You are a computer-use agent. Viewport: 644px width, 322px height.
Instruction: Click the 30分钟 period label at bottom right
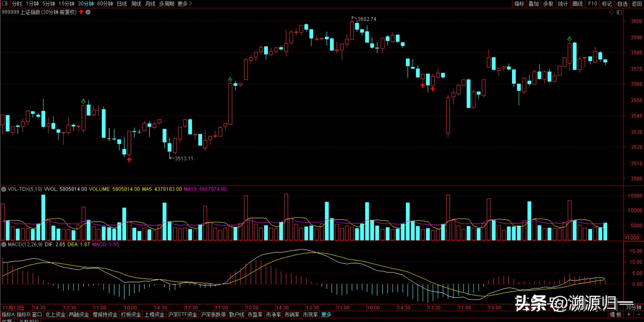point(633,308)
